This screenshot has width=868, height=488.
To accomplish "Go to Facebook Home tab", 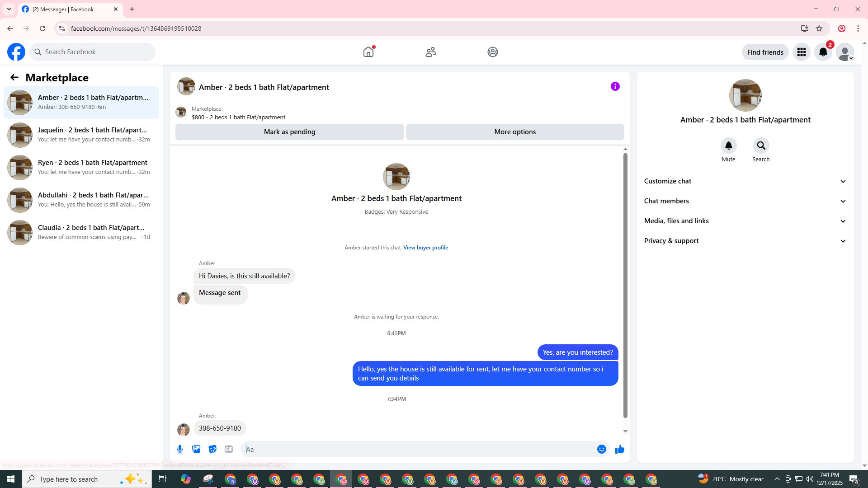I will [368, 52].
